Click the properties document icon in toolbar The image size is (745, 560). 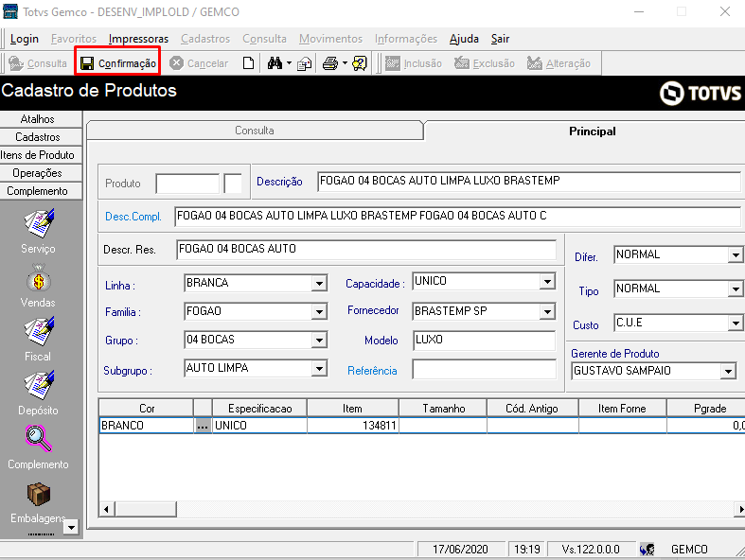[x=304, y=63]
